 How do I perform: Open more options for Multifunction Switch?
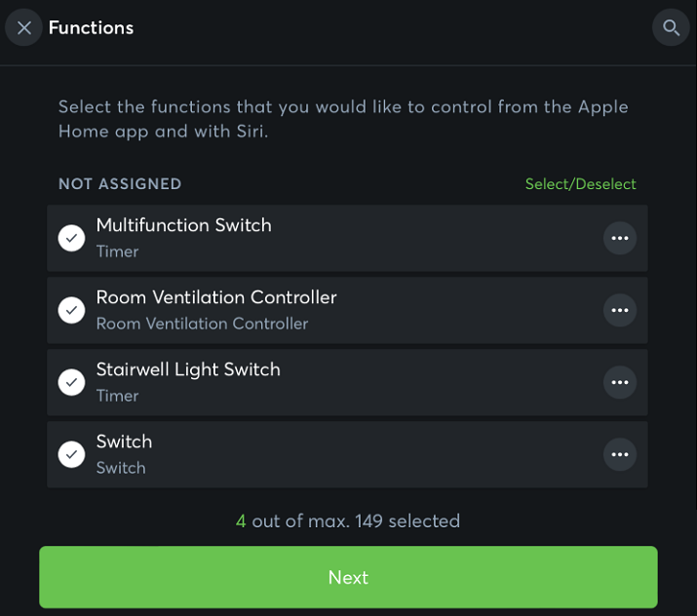click(620, 239)
